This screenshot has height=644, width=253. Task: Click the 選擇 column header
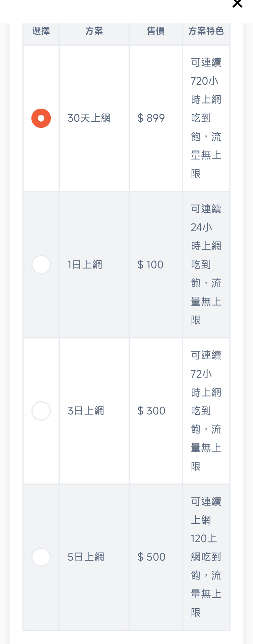click(41, 31)
